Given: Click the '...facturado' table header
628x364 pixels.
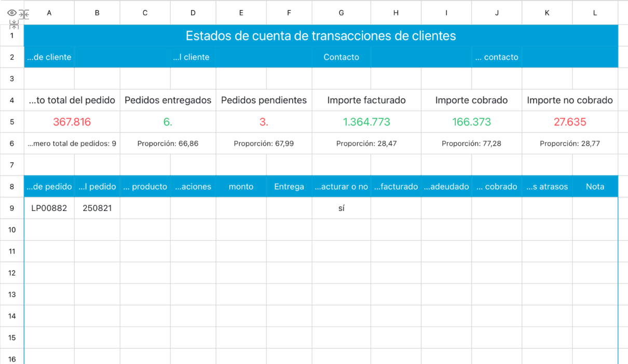Looking at the screenshot, I should coord(396,187).
